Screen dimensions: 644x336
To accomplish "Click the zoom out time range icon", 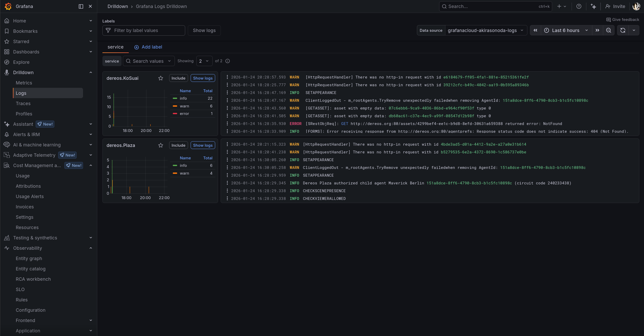I will 609,30.
